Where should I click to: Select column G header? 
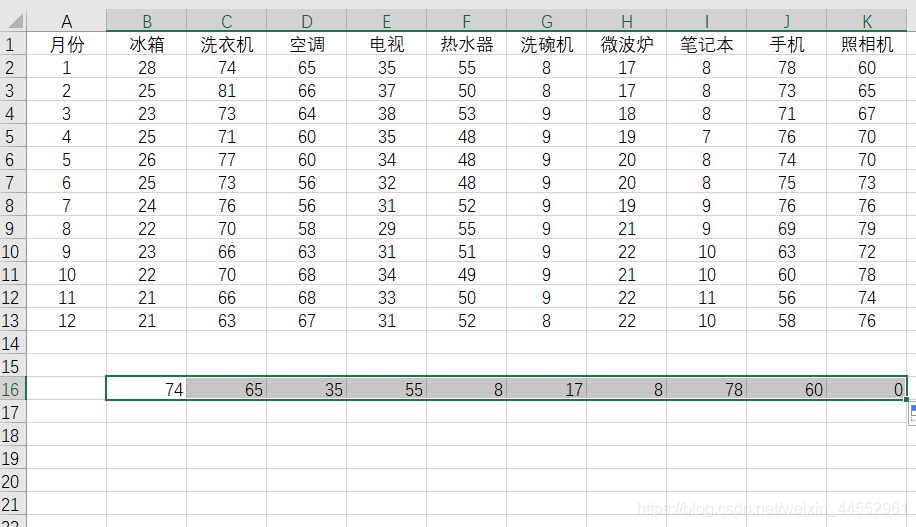547,22
